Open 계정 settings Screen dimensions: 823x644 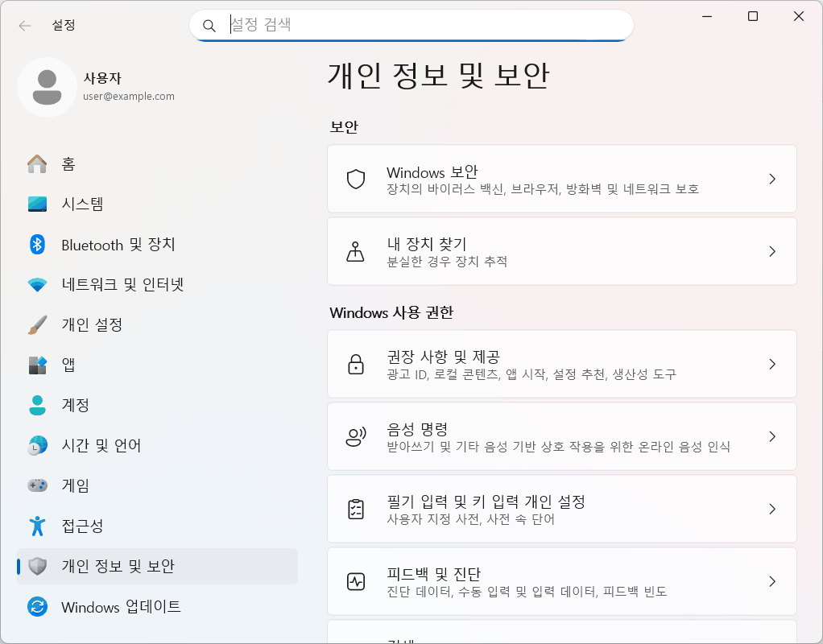coord(157,405)
